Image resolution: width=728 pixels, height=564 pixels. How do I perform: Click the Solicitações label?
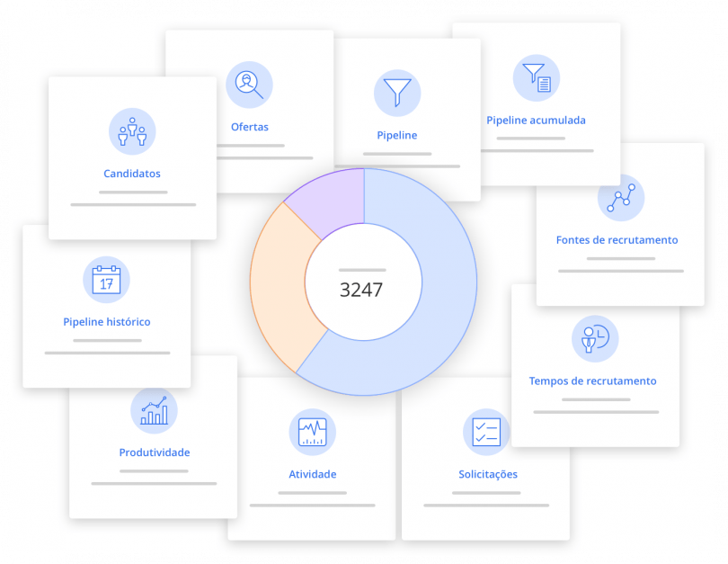coord(486,474)
